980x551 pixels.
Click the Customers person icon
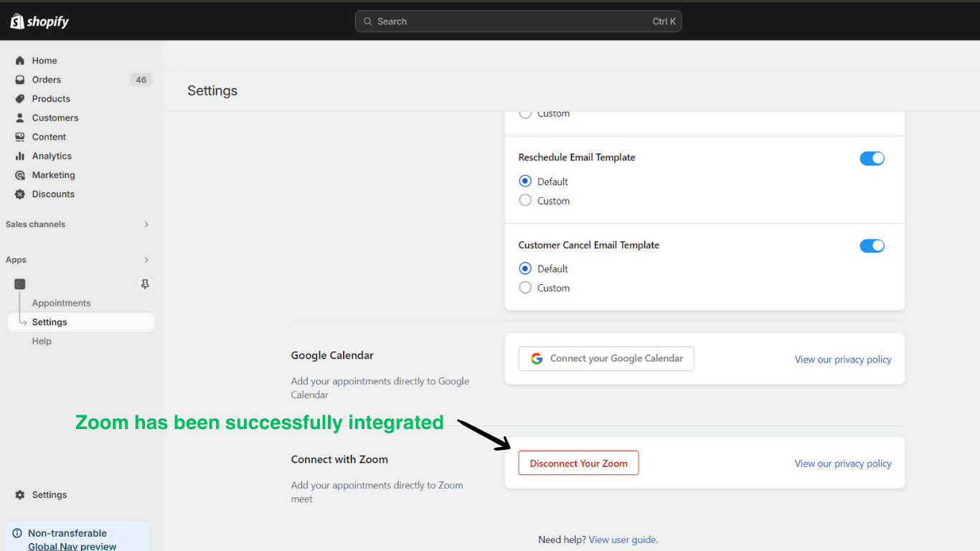click(x=20, y=118)
